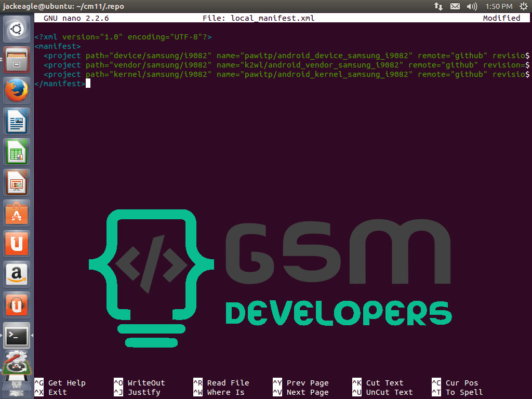
Task: Open LibreOffice Writer from launcher
Action: 17,121
